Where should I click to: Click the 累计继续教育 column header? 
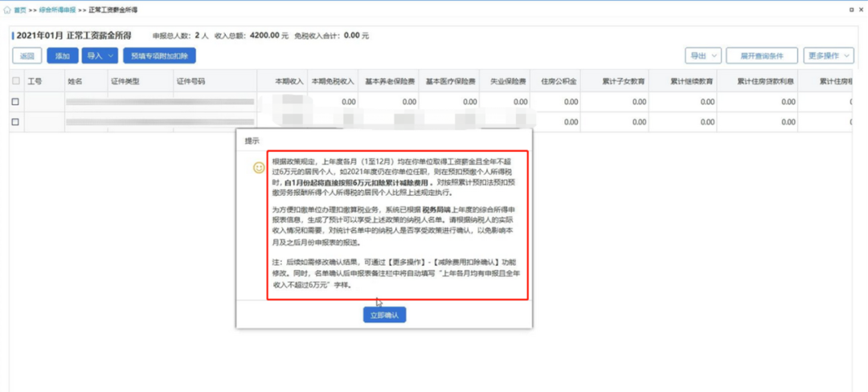[x=692, y=81]
